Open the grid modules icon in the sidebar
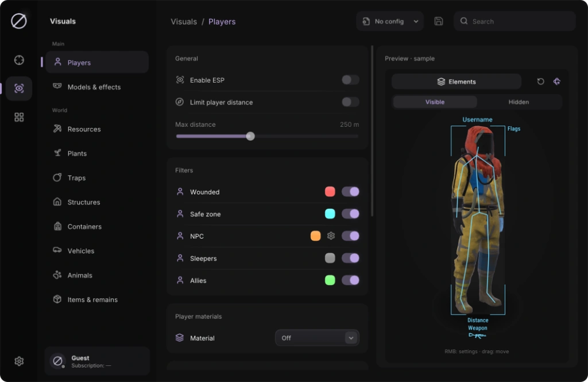 click(19, 117)
